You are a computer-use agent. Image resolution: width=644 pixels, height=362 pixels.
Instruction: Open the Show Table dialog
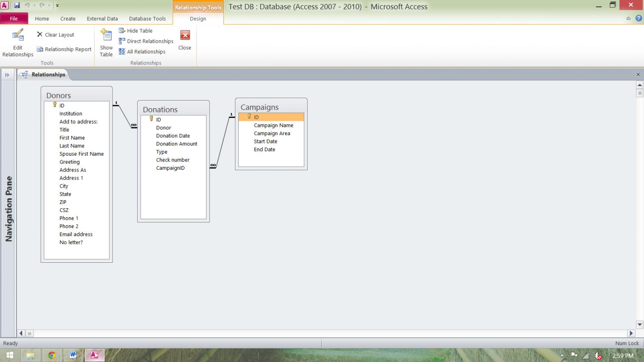pos(106,43)
